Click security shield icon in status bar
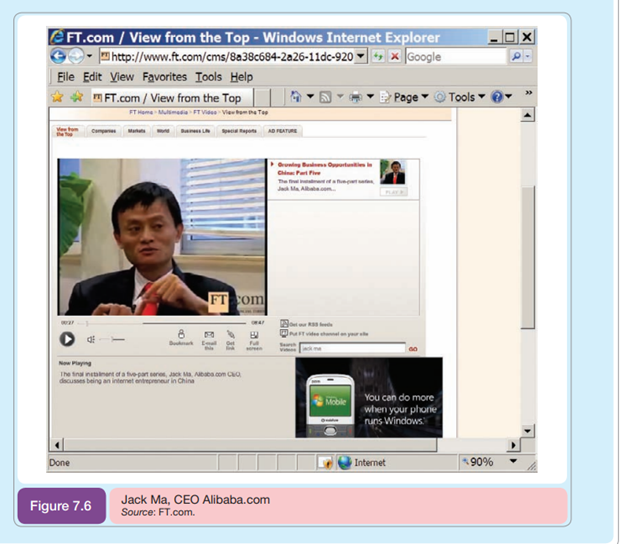Viewport: 624px width, 544px height. (x=327, y=463)
